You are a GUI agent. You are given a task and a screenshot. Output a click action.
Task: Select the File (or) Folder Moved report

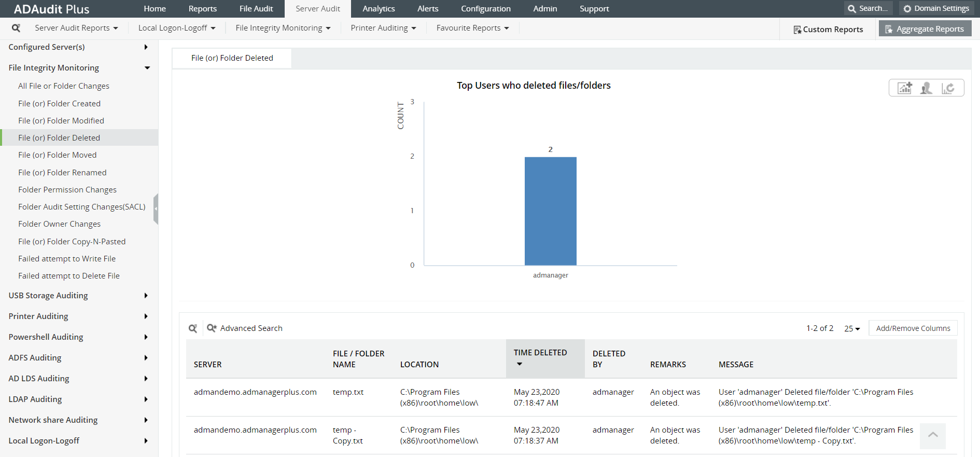click(x=58, y=155)
